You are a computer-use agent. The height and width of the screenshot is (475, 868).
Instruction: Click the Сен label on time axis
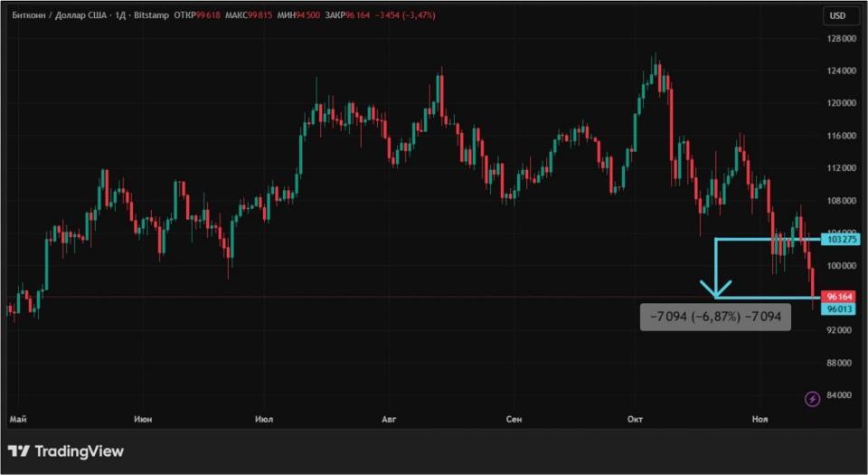(514, 419)
